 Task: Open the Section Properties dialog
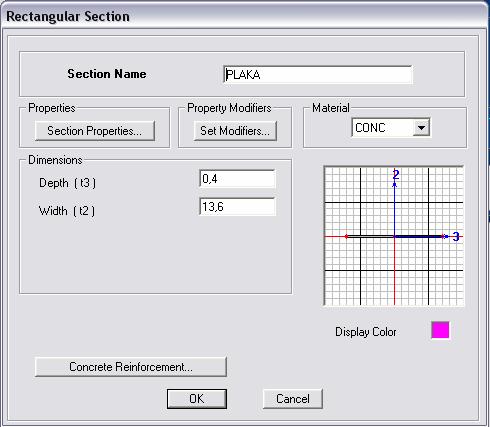(x=95, y=131)
